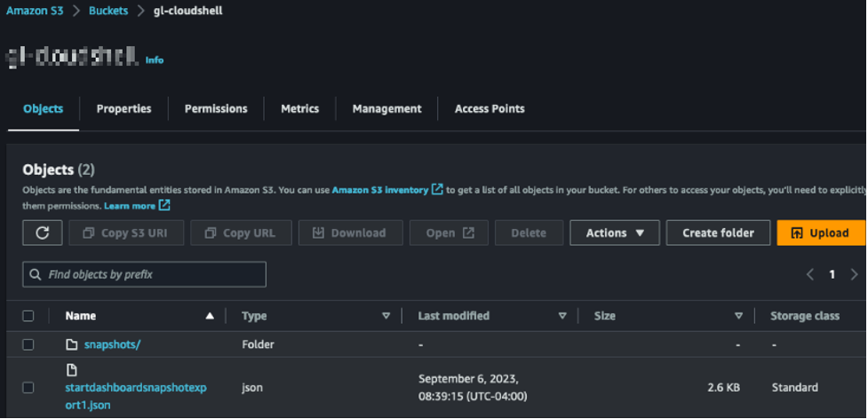Open the snapshots/ folder link

click(x=112, y=345)
